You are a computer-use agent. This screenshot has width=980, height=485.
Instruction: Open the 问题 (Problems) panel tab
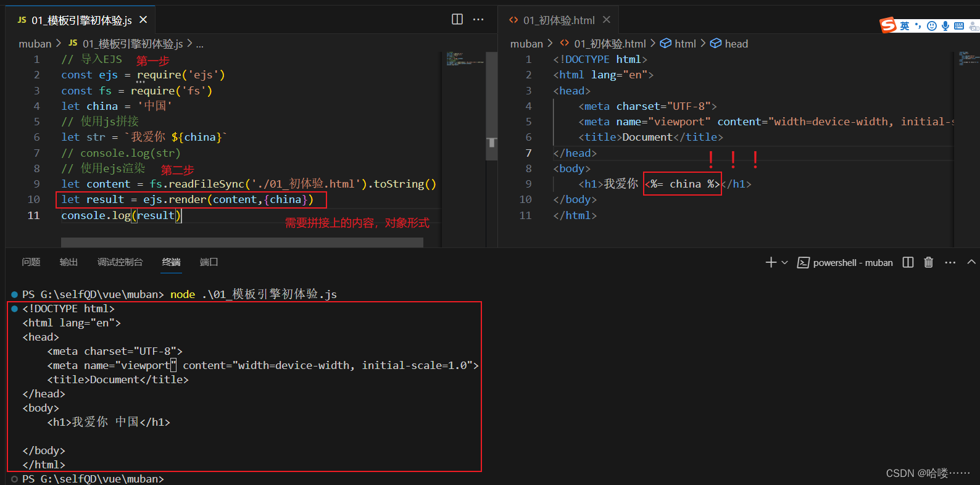(31, 262)
